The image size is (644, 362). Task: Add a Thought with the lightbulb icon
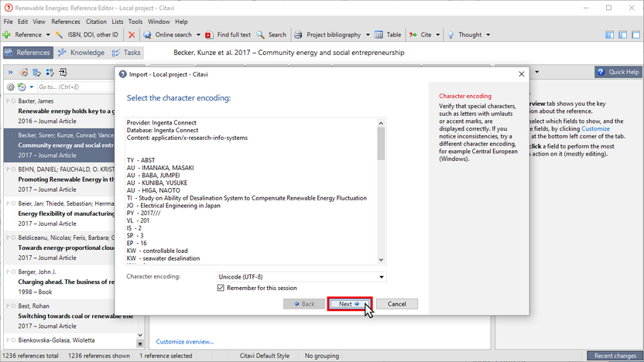click(450, 35)
